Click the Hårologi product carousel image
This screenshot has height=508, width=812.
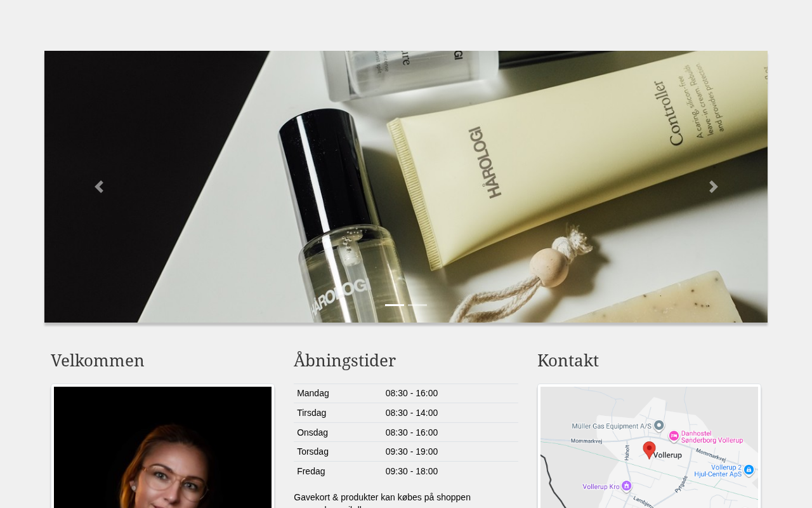pos(406,187)
